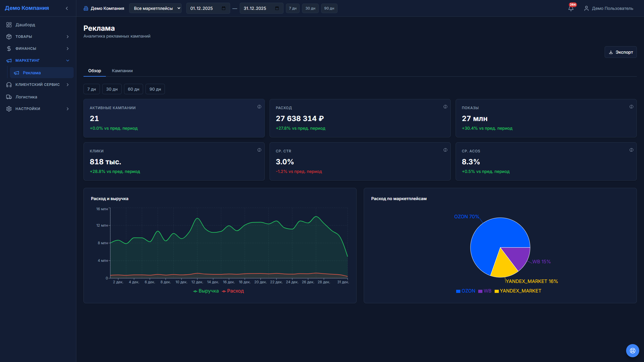This screenshot has height=362, width=644.
Task: Select the Обзор tab
Action: [x=95, y=71]
